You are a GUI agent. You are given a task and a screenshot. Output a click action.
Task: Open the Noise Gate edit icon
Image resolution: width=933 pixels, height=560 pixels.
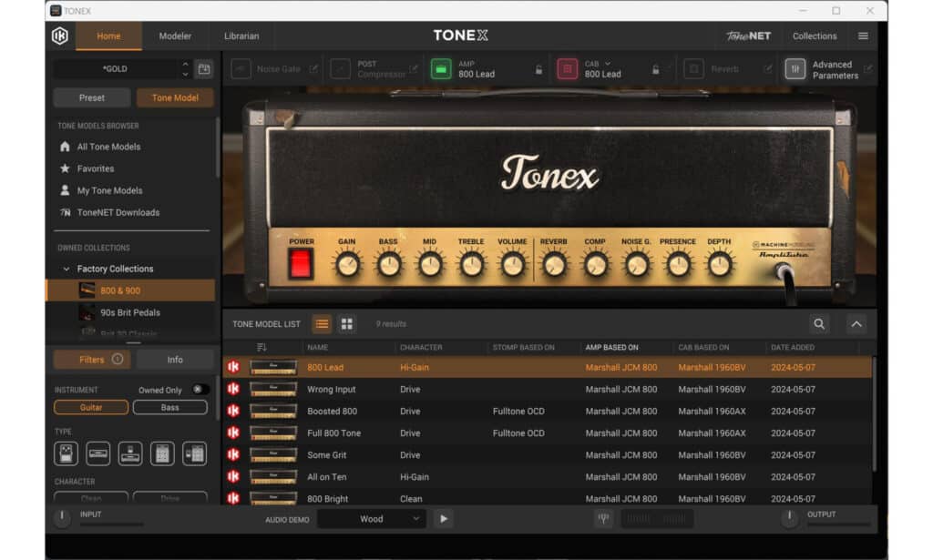coord(313,69)
